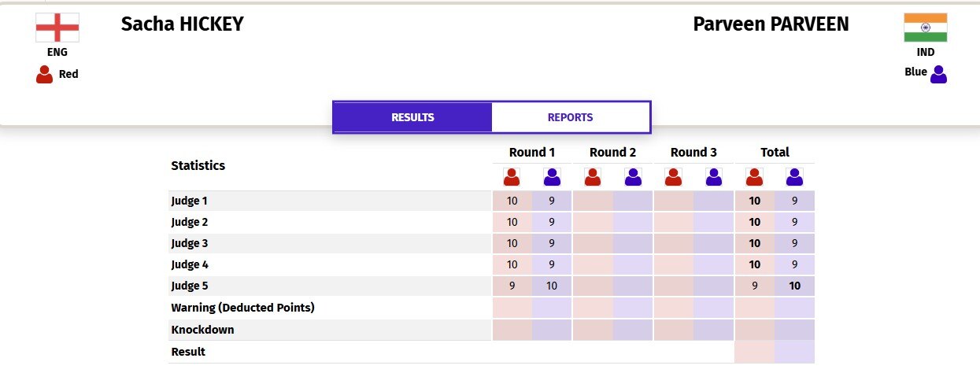Switch to the REPORTS tab
The image size is (980, 384).
[571, 117]
